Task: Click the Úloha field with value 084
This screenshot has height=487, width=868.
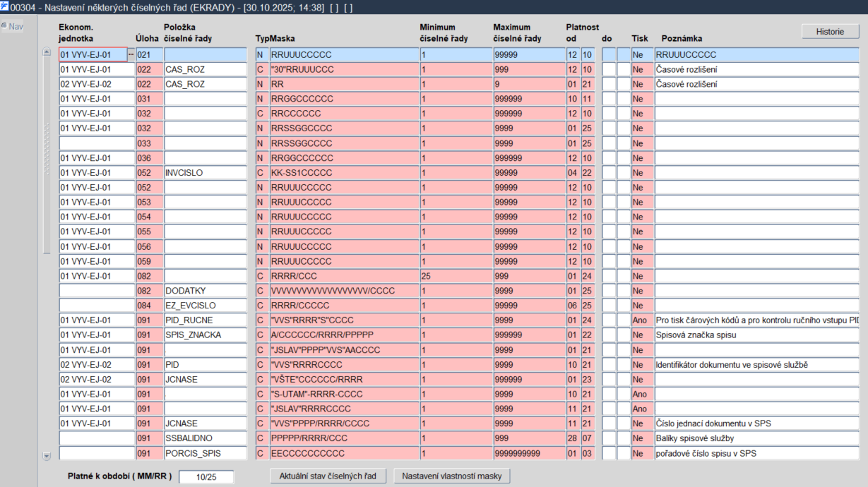Action: point(149,305)
